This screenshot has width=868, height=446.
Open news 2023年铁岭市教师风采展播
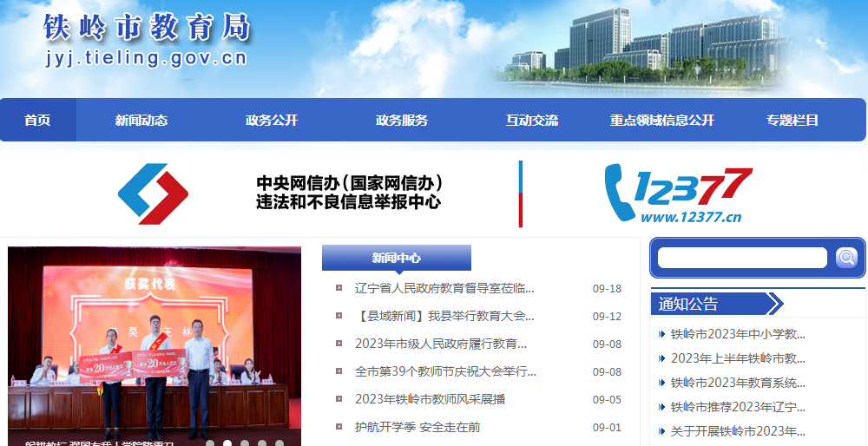431,399
